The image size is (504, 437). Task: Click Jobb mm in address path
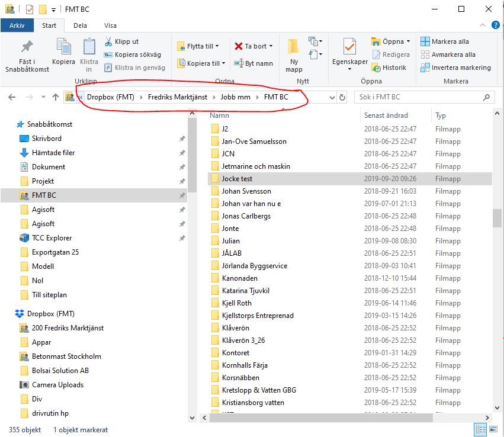pos(235,97)
